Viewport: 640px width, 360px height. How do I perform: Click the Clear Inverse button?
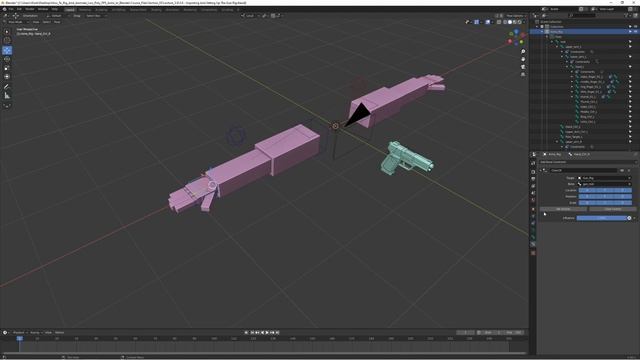click(613, 209)
